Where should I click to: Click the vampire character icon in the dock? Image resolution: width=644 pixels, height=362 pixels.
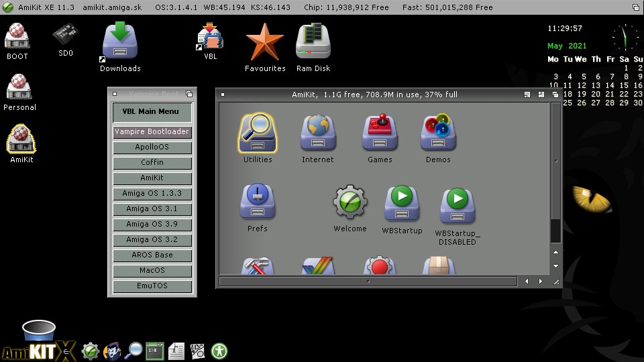(x=112, y=351)
